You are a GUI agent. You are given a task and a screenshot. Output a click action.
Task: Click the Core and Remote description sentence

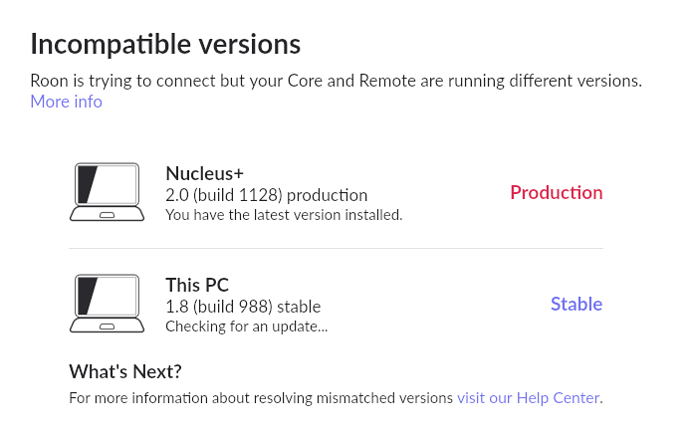coord(336,81)
